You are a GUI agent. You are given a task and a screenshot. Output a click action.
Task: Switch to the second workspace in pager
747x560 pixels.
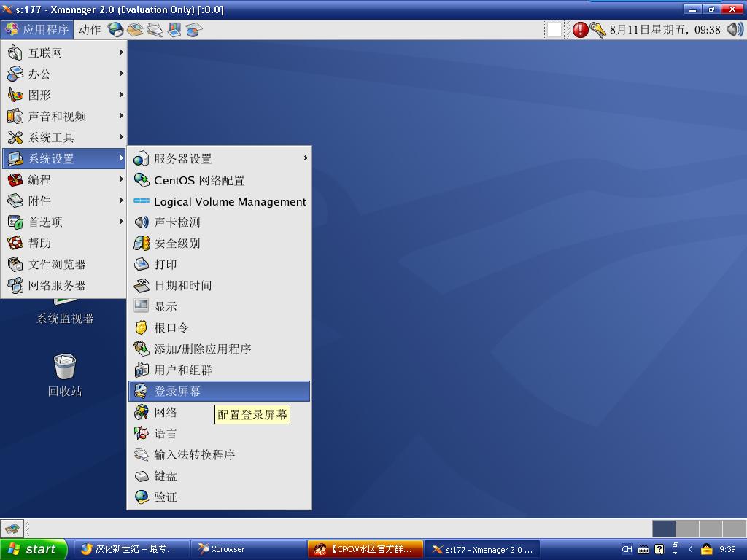click(687, 529)
